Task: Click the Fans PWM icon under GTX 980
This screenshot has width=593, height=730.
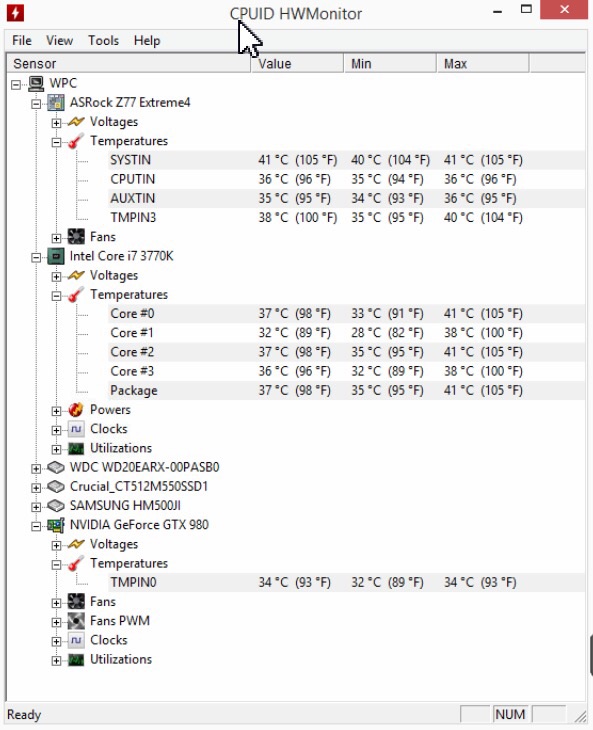Action: [x=76, y=621]
